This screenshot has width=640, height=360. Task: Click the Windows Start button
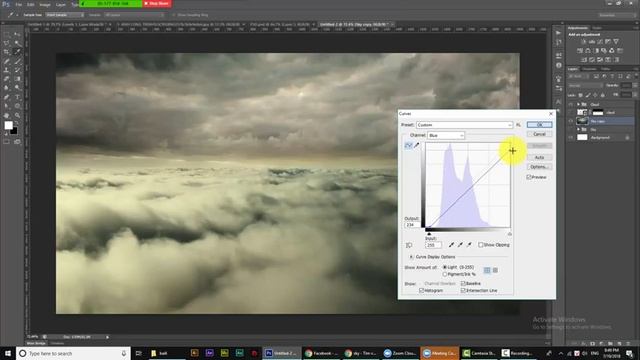click(8, 353)
